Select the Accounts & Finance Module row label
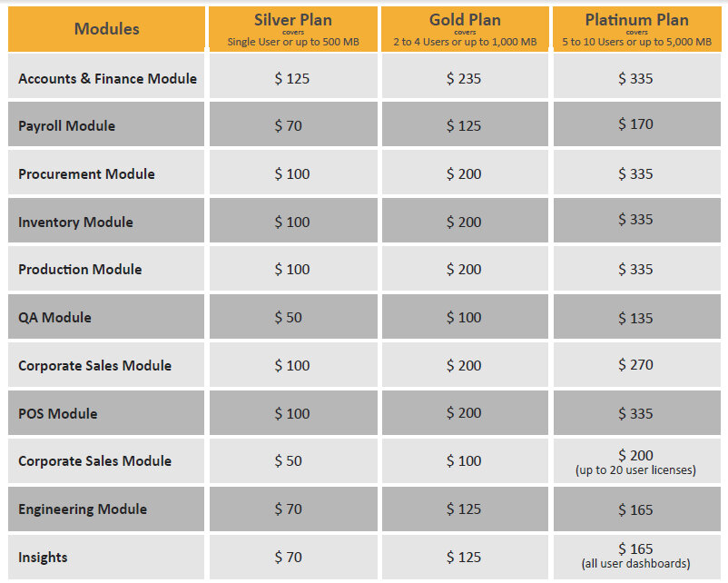Screen dimensions: 728x583 click(x=107, y=79)
